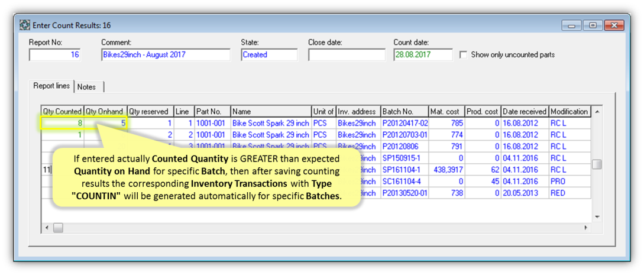Click material cost value 785
Image resolution: width=644 pixels, height=275 pixels.
[446, 123]
